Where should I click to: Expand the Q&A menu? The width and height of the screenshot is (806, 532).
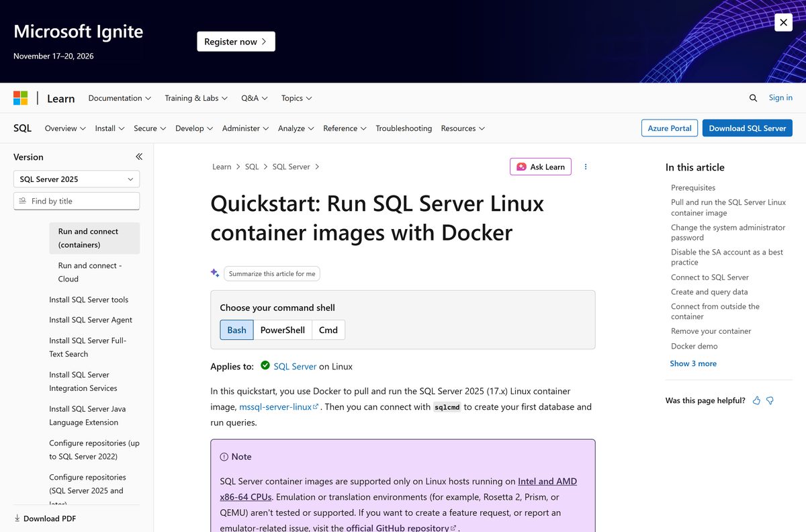tap(255, 98)
